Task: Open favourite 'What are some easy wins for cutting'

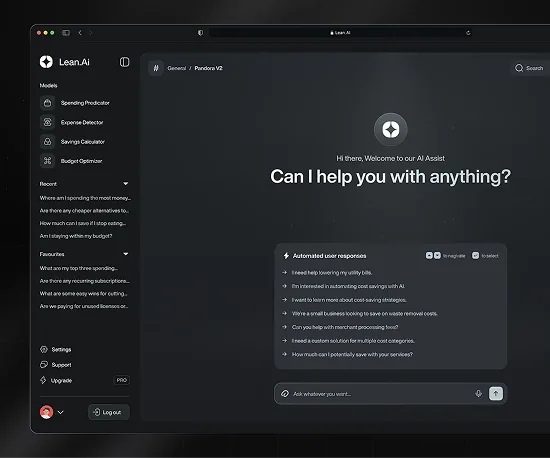Action: pyautogui.click(x=83, y=294)
